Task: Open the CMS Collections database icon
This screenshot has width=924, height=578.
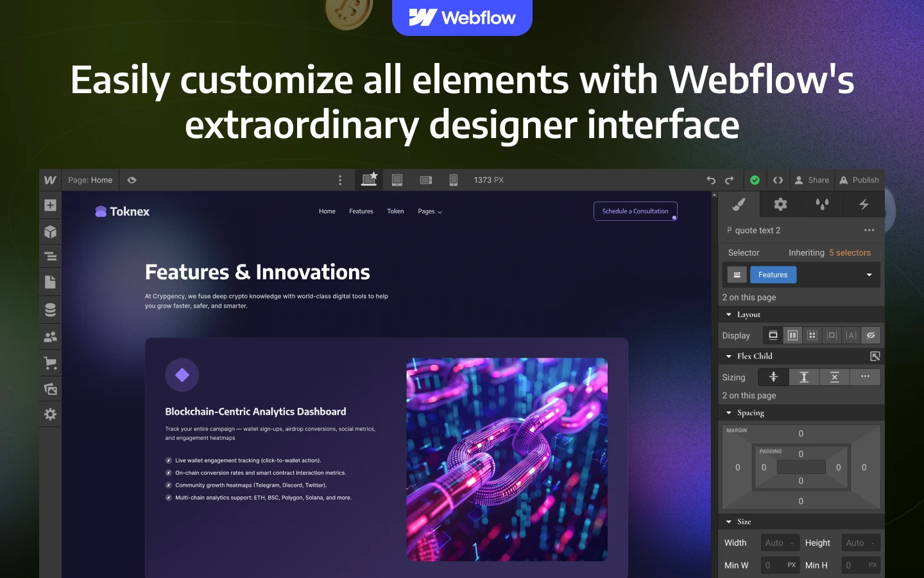Action: pyautogui.click(x=51, y=310)
